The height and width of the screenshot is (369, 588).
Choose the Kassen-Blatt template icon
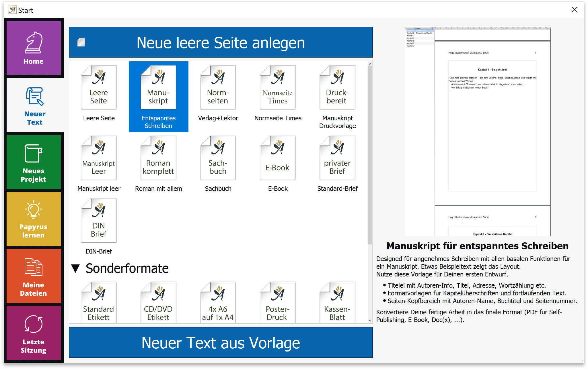click(x=337, y=303)
